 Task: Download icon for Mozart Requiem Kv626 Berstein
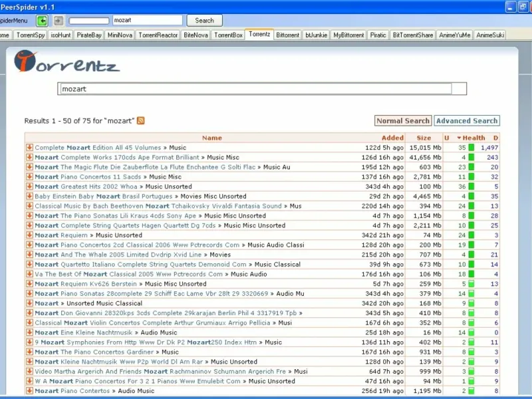click(29, 284)
